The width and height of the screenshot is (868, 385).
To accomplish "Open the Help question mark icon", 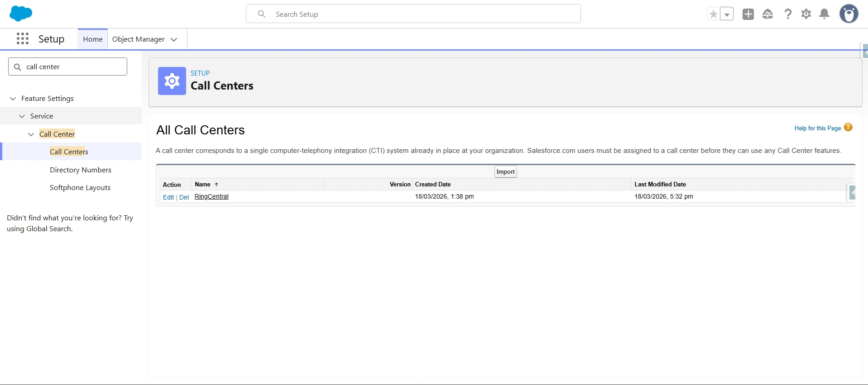I will coord(788,14).
